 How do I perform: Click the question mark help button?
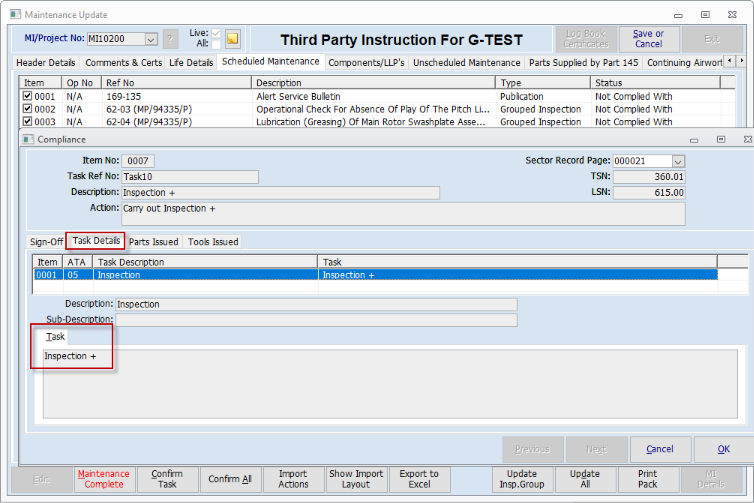click(x=171, y=39)
